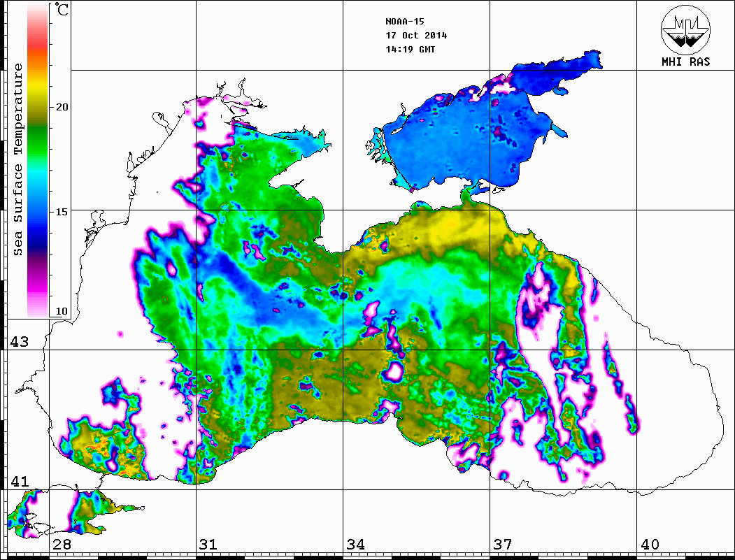Click the '20' tick on temperature scale

62,107
